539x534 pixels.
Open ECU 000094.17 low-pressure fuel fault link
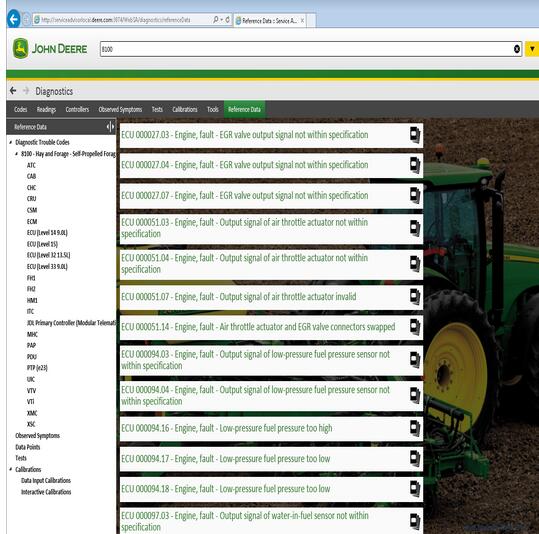click(x=226, y=459)
